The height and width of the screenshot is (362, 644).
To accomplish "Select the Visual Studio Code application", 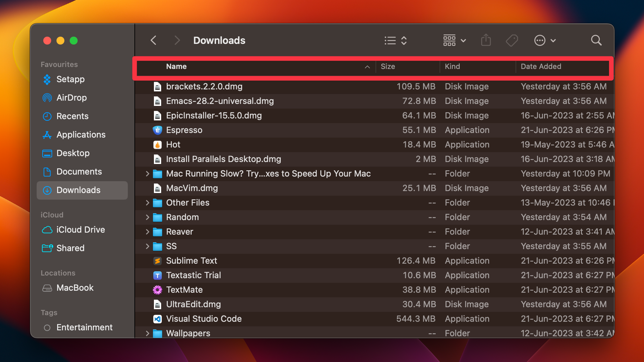I will (x=203, y=319).
